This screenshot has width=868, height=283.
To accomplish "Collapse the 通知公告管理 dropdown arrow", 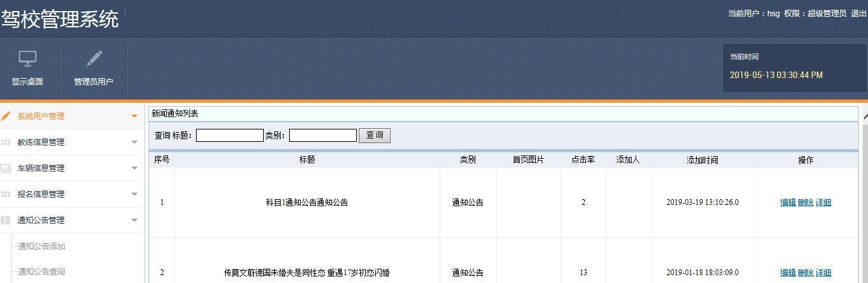I will click(135, 221).
